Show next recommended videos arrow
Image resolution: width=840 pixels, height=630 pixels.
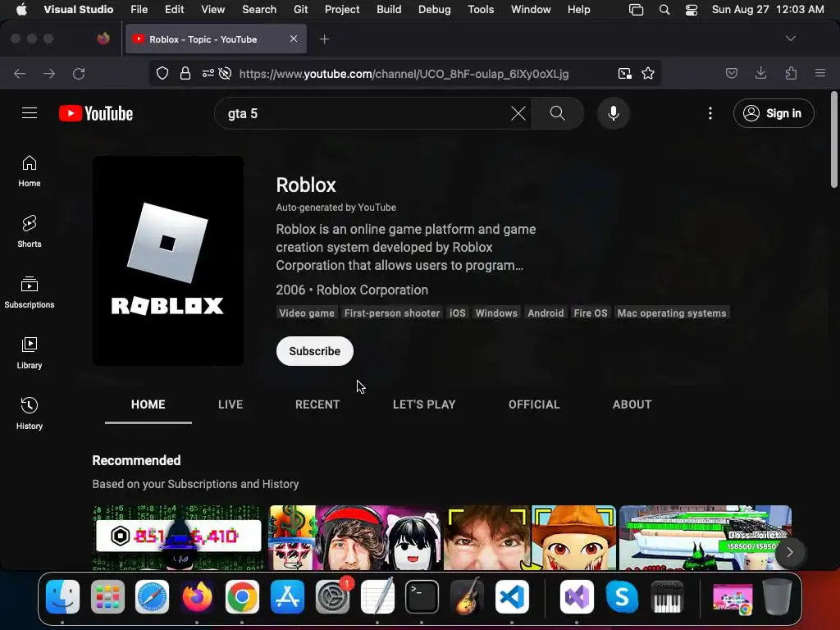790,552
